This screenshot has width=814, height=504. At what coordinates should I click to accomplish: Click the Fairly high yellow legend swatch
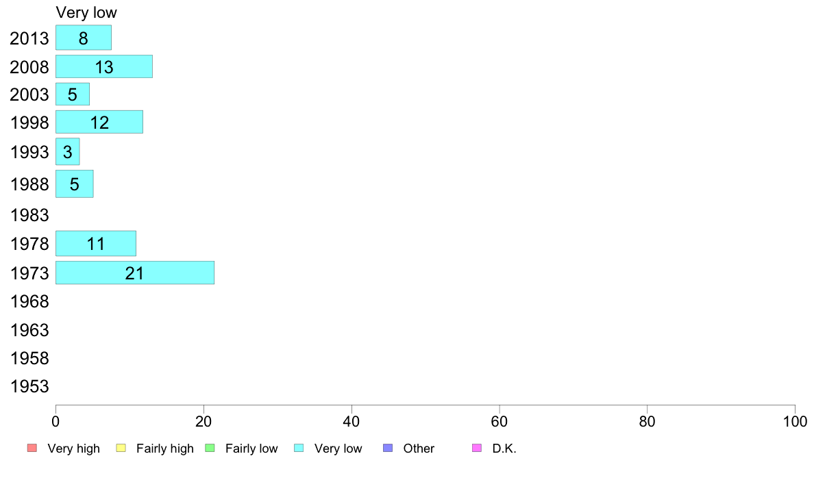(x=121, y=448)
